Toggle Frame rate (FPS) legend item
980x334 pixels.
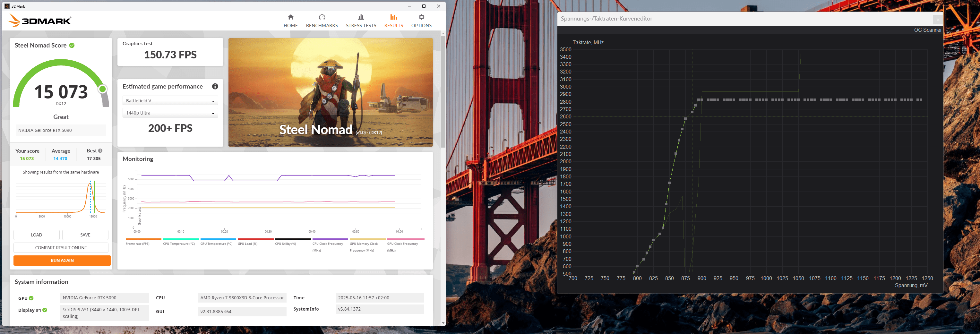click(x=143, y=242)
